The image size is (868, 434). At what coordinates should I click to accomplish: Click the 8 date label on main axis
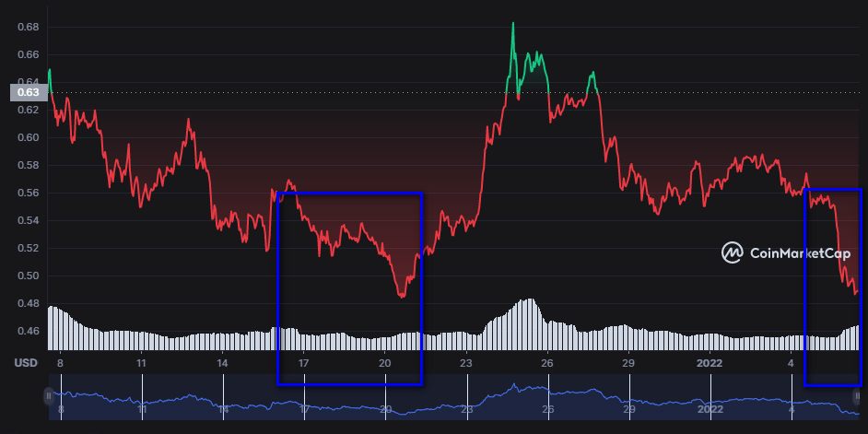click(60, 363)
